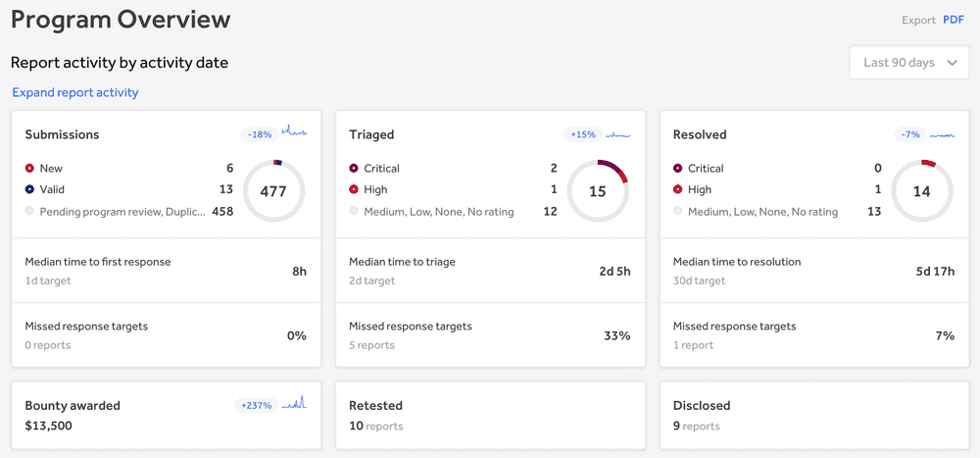
Task: Click the Triaged donut chart showing 15
Action: (598, 191)
